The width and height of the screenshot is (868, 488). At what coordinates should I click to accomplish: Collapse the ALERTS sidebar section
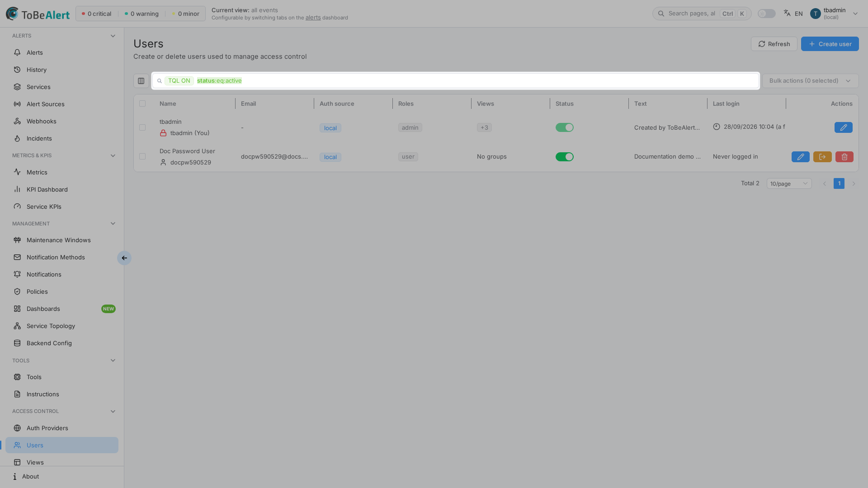[64, 36]
